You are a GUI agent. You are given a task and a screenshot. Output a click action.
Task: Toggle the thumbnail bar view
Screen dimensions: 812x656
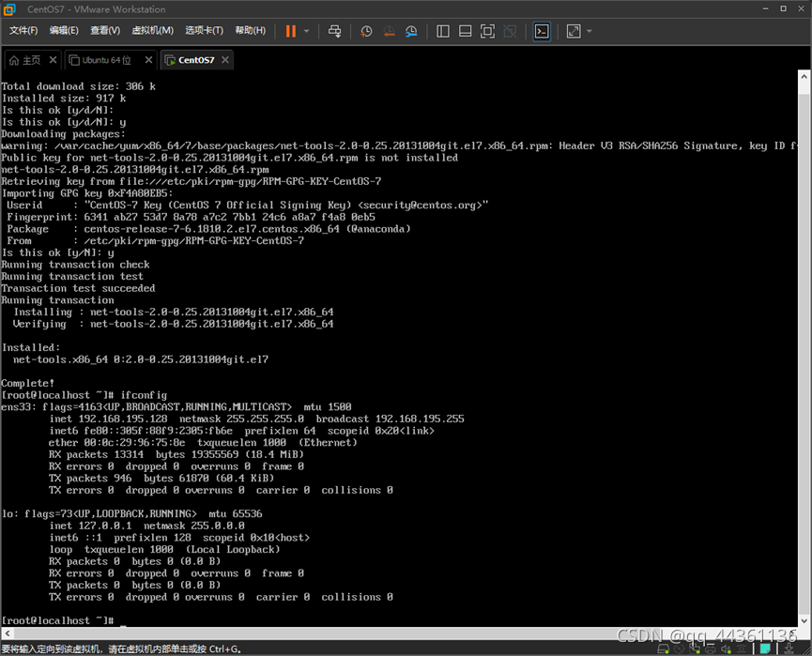465,31
